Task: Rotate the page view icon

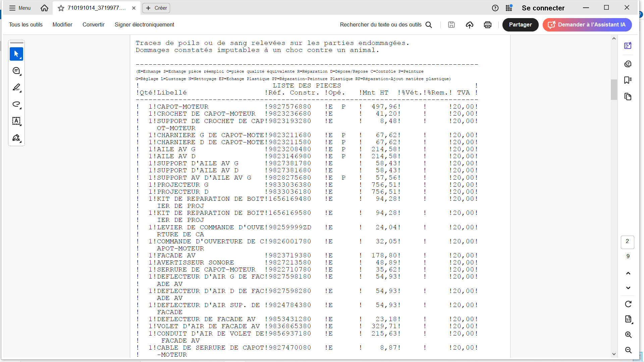Action: point(628,304)
